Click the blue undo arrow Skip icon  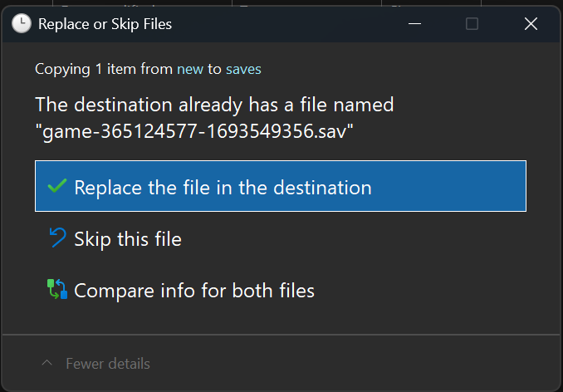(x=57, y=238)
